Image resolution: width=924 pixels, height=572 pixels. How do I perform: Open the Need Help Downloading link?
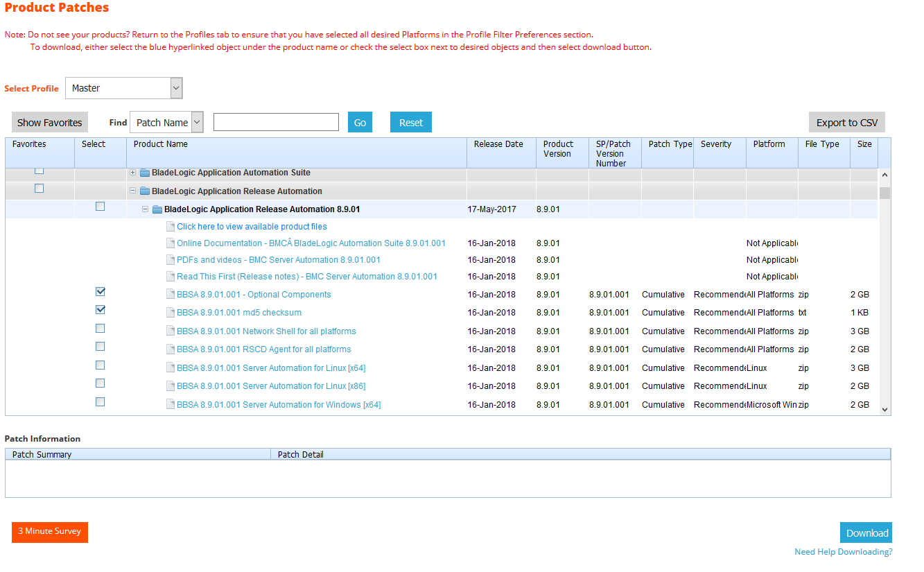click(843, 552)
